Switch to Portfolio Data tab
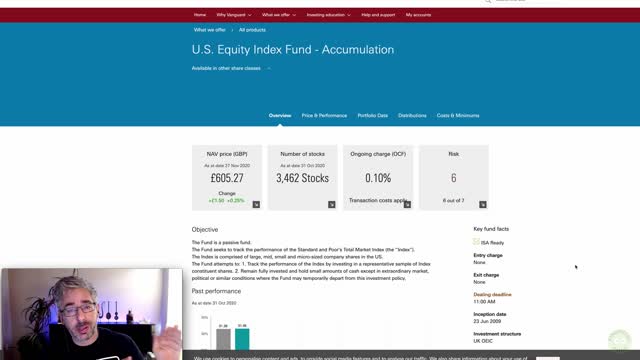Image resolution: width=640 pixels, height=360 pixels. pos(373,116)
